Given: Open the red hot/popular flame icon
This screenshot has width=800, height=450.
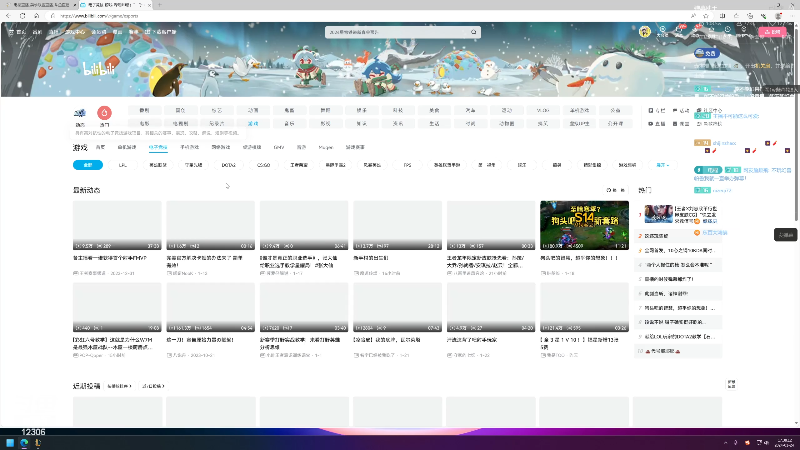Looking at the screenshot, I should tap(104, 112).
